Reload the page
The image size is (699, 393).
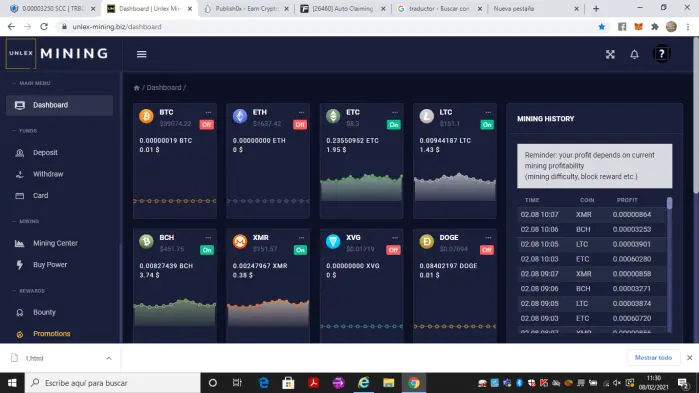[44, 27]
